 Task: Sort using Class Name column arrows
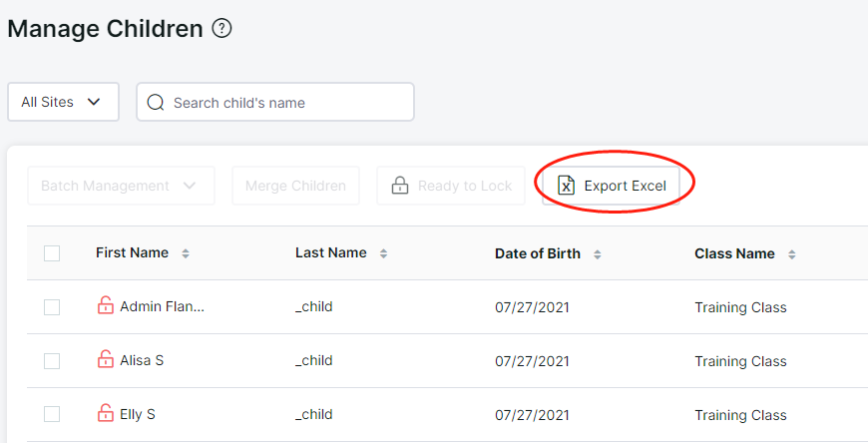pos(792,254)
